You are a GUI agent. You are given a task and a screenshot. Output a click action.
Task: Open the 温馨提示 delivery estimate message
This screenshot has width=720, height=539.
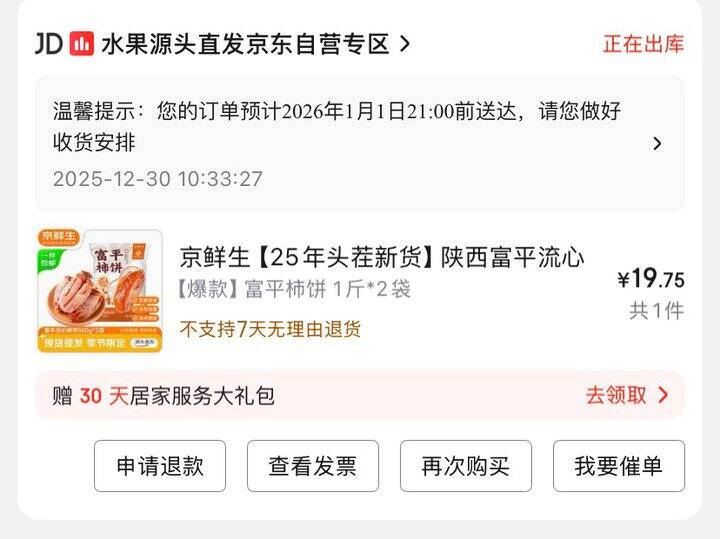[x=337, y=126]
